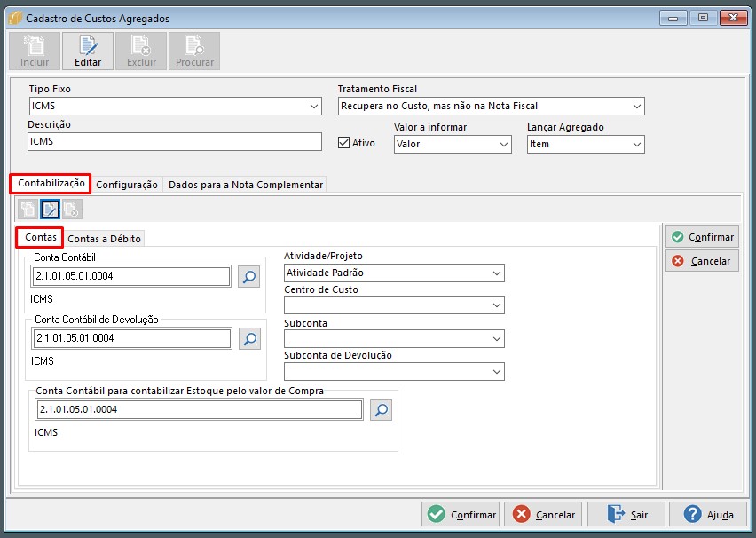
Task: Open search for Estoque pelo valor de Compra account
Action: point(381,409)
